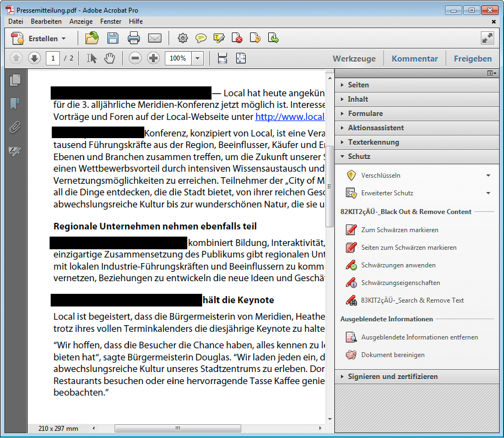Email the PDF using the envelope icon

tap(155, 38)
